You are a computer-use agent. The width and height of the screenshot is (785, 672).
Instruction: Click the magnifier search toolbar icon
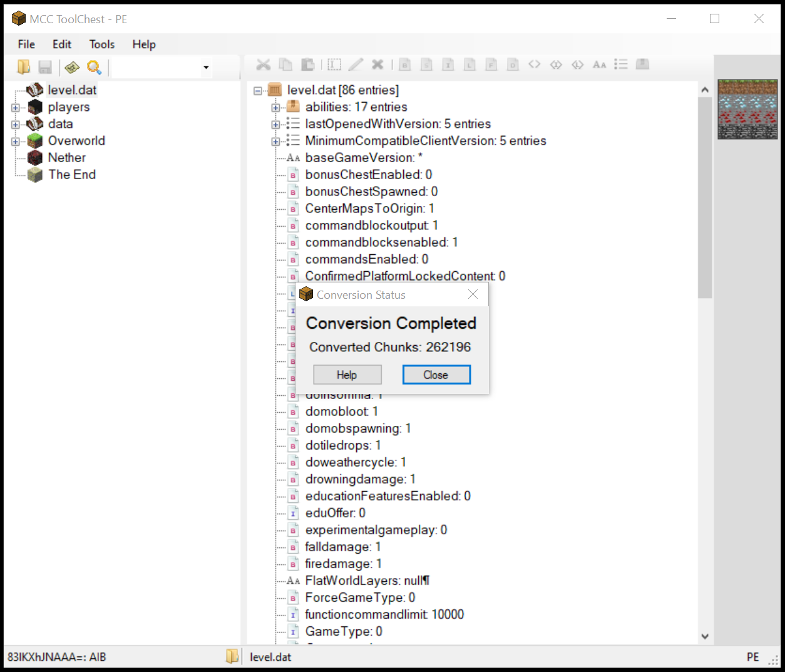coord(94,67)
